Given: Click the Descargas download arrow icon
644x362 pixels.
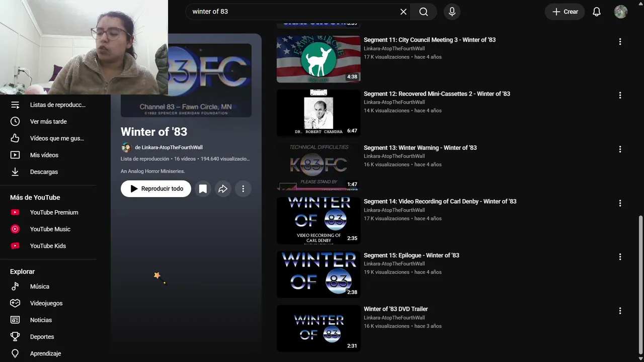Looking at the screenshot, I should [x=15, y=172].
